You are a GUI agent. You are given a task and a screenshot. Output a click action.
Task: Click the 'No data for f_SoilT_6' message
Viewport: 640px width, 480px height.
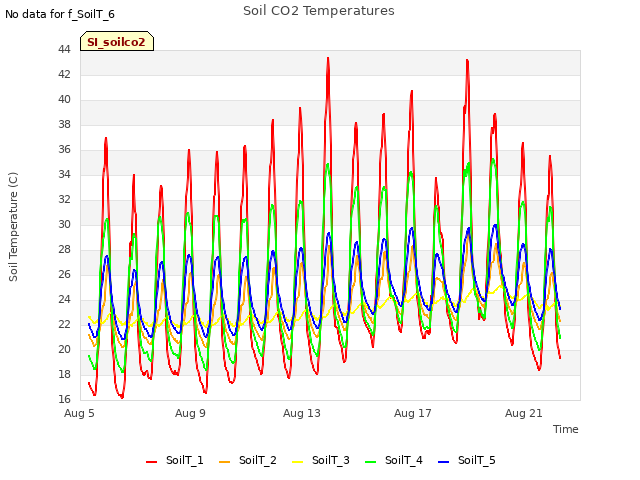click(60, 15)
